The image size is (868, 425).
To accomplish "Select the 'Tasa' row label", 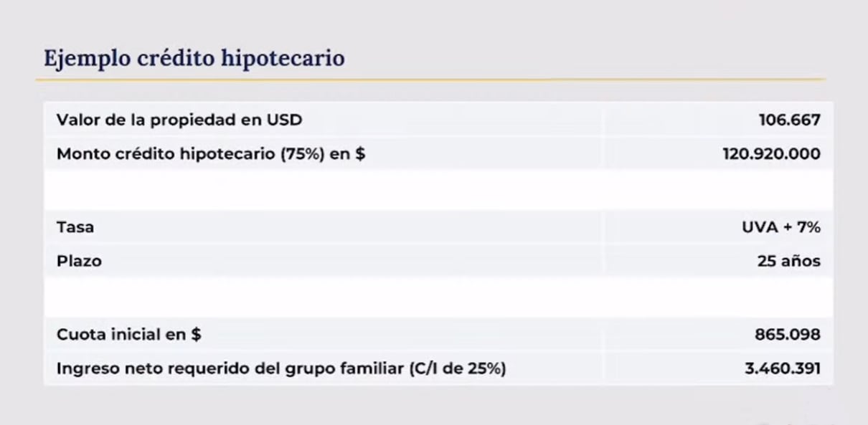I will (75, 227).
